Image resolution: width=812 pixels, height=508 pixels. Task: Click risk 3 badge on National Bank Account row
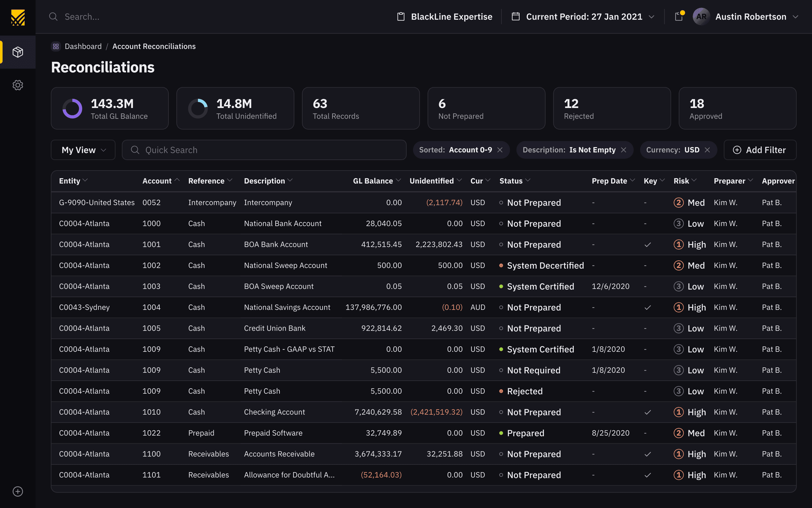point(678,224)
